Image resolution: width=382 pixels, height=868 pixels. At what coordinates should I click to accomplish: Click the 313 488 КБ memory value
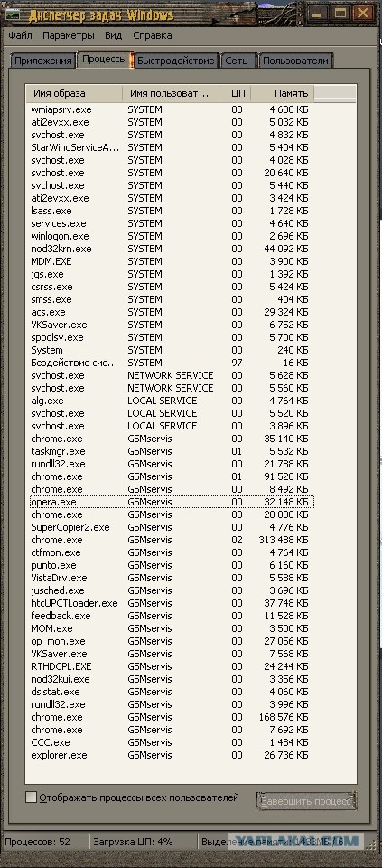[283, 541]
